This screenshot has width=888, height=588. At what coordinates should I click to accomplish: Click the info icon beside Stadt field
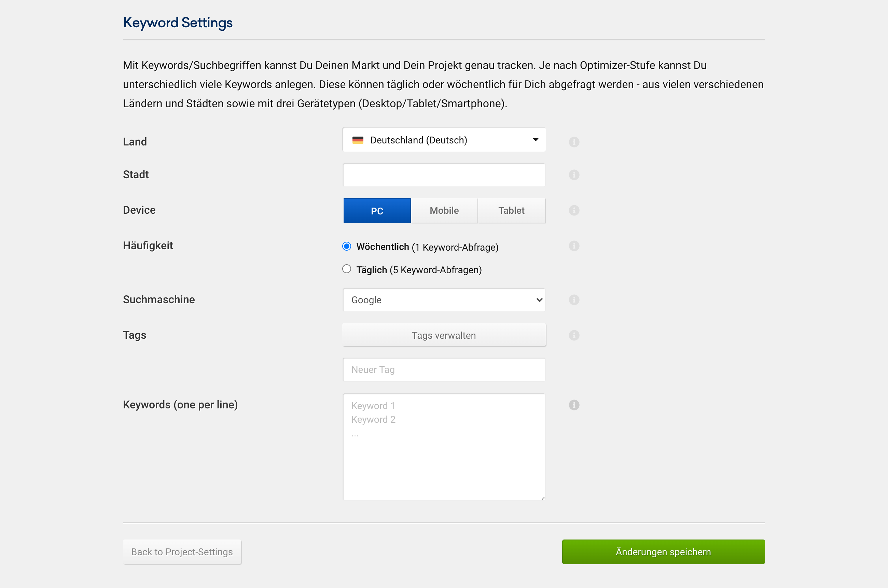pyautogui.click(x=574, y=175)
